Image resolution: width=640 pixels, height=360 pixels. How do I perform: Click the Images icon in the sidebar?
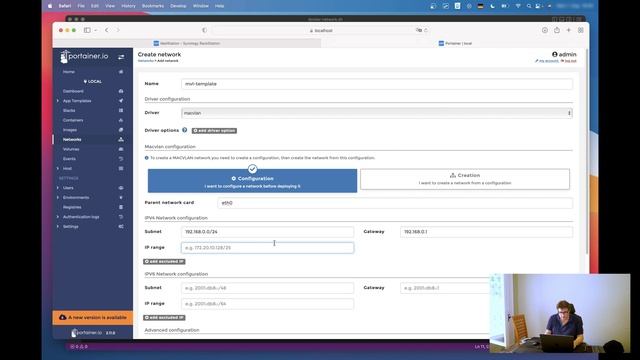(121, 130)
